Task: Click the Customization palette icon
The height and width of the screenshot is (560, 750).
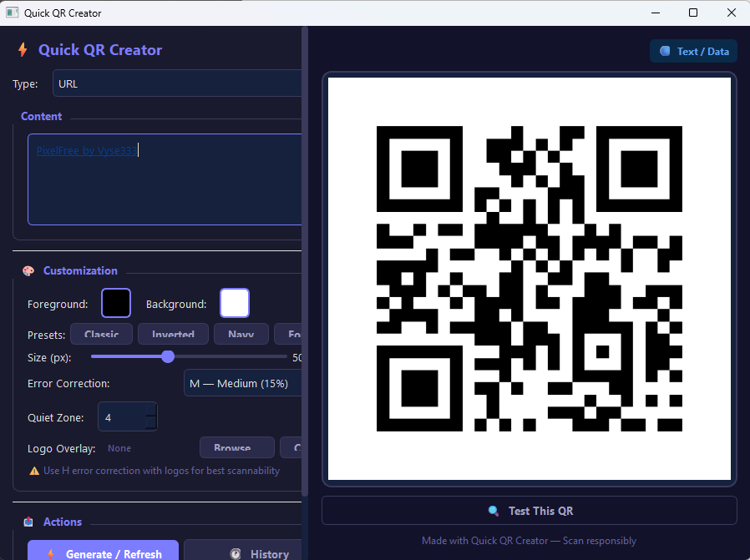Action: (28, 271)
